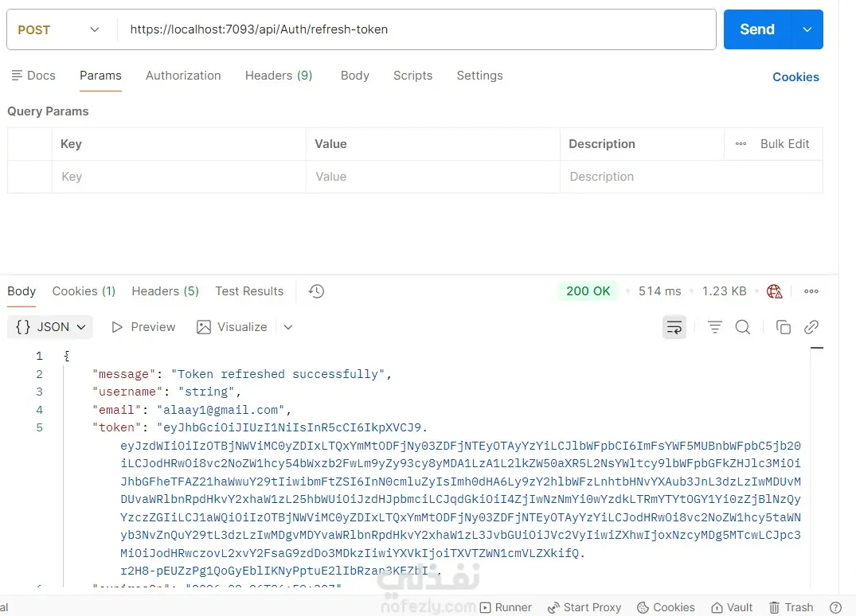The width and height of the screenshot is (856, 616).
Task: Click the blue Send button
Action: pos(756,29)
